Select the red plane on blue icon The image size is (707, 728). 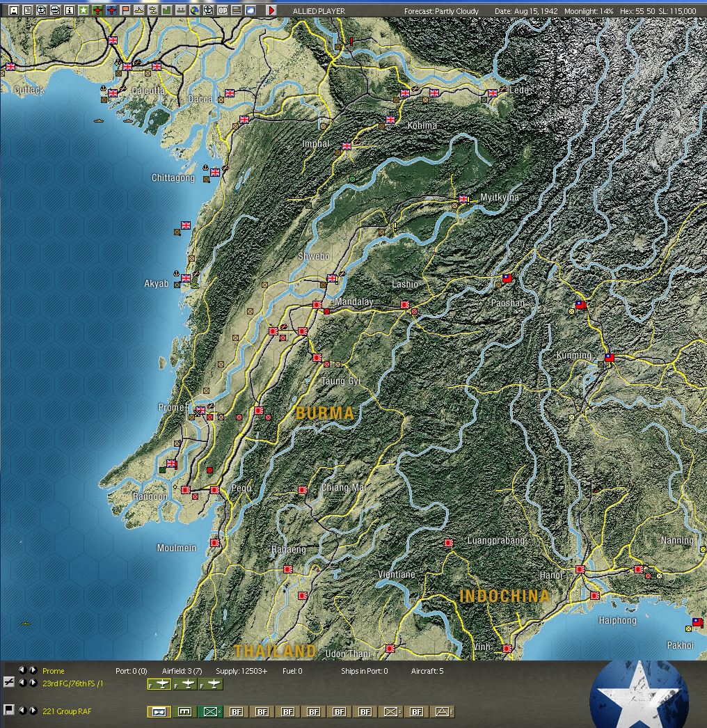tap(111, 10)
